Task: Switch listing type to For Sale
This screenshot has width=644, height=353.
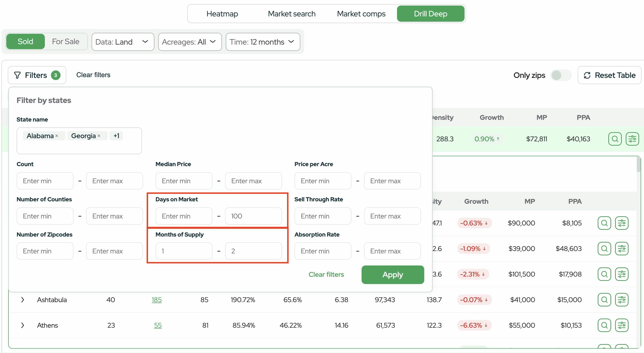Action: tap(66, 41)
